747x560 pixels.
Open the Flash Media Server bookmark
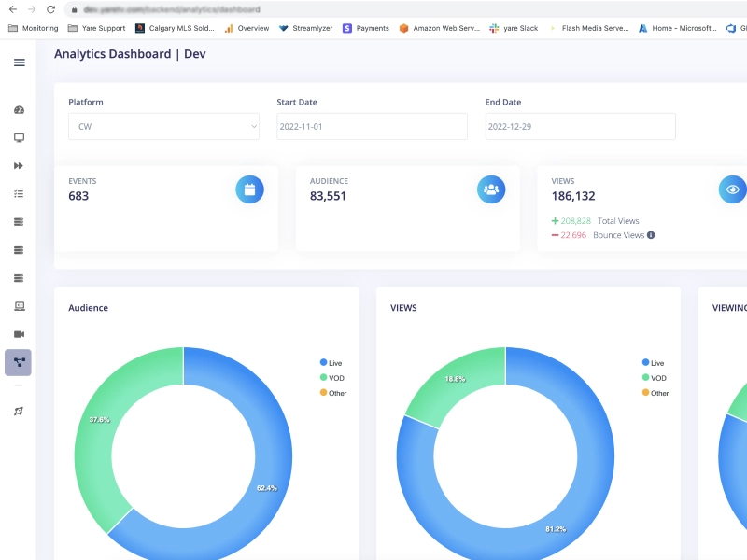tap(588, 28)
